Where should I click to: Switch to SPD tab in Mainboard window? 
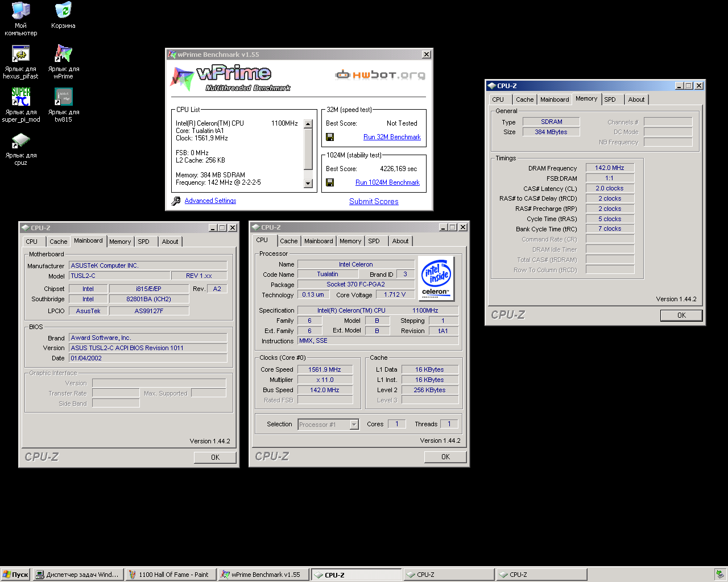pos(144,242)
